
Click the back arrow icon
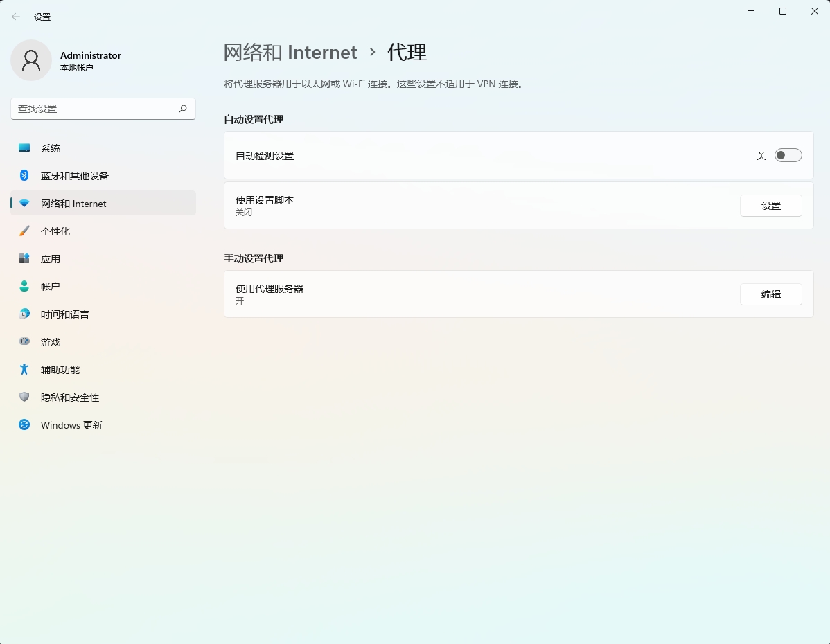pos(16,17)
